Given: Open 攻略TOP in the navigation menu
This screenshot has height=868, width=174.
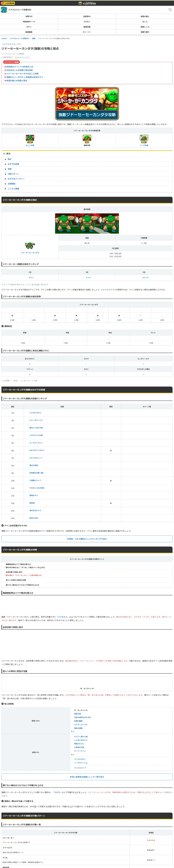Looking at the screenshot, I should pos(29,16).
